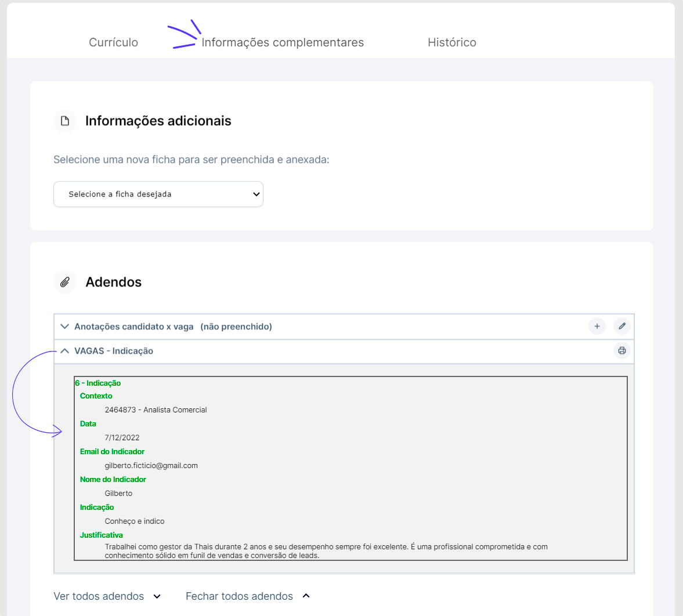Screen dimensions: 683x616
Task: Click the Contexto label
Action: (x=96, y=396)
